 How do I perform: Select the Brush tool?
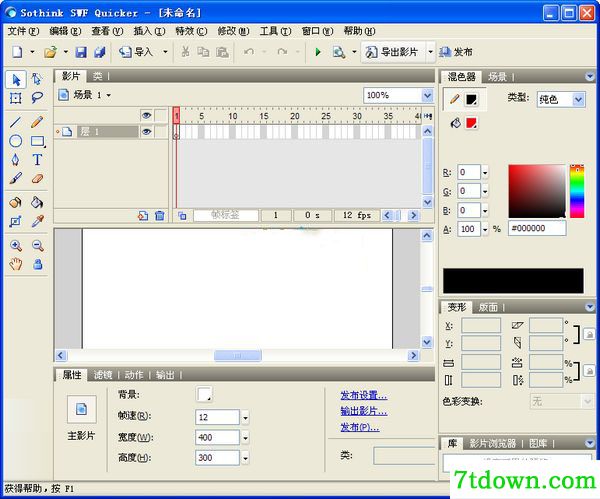point(16,179)
